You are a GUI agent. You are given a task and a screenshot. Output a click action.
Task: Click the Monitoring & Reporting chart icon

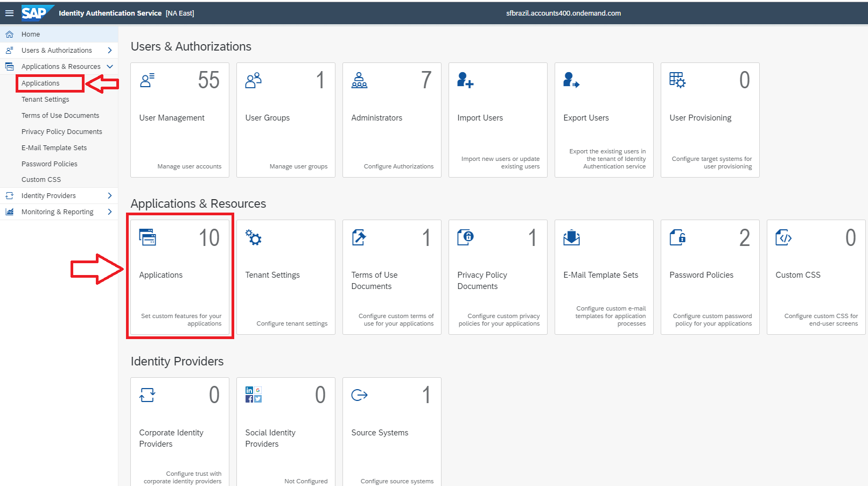(x=9, y=212)
